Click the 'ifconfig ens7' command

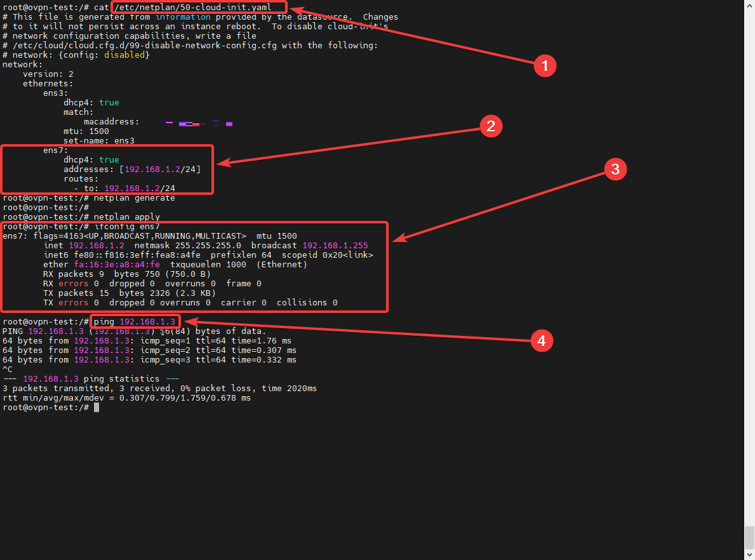[x=126, y=226]
